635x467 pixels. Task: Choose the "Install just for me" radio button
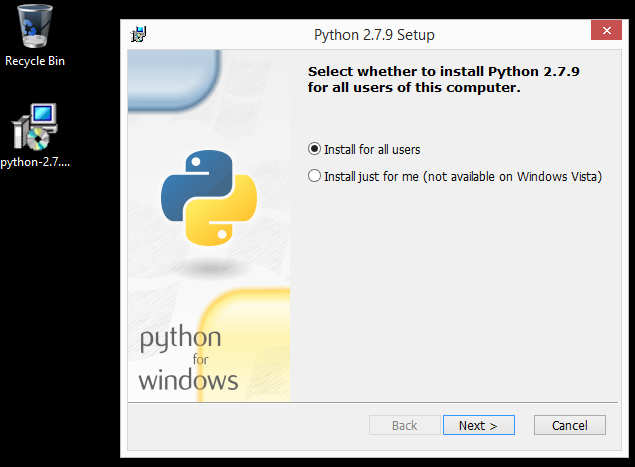315,177
